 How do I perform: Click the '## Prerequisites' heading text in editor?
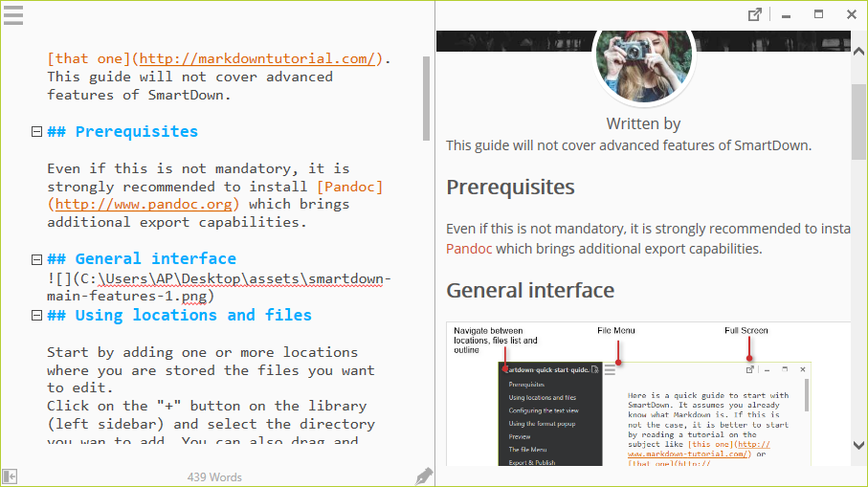coord(122,132)
